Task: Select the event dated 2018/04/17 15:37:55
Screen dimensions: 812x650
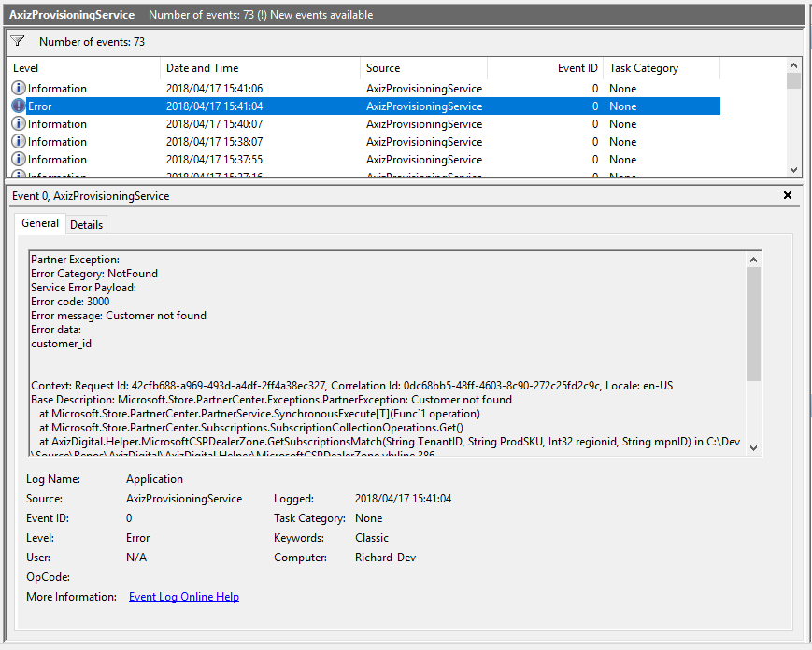Action: (x=363, y=159)
